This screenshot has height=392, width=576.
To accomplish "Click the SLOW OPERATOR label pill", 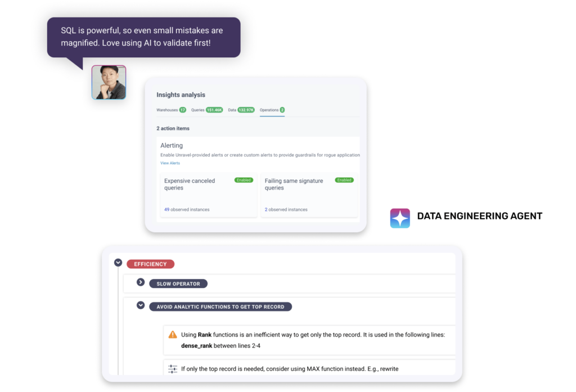I will pyautogui.click(x=178, y=283).
